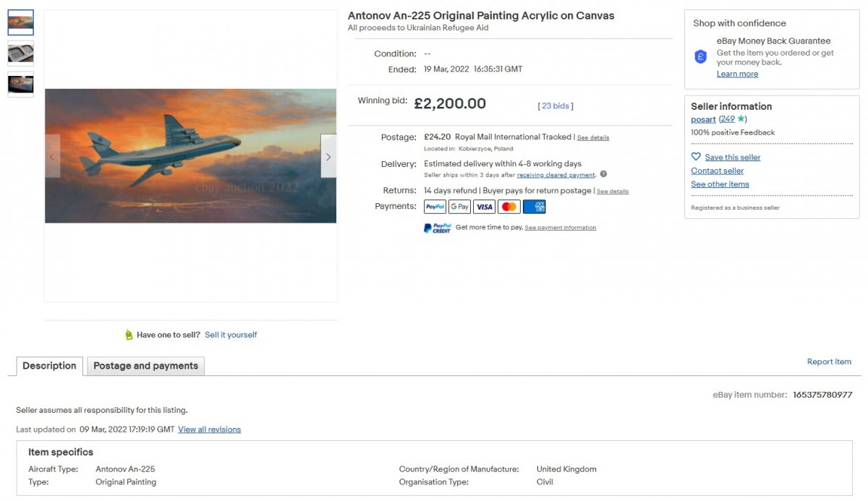
Task: Switch to Postage and payments tab
Action: pyautogui.click(x=145, y=366)
